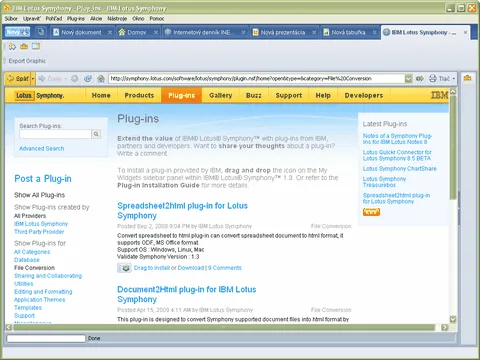Open the Pohľad menu

[54, 19]
